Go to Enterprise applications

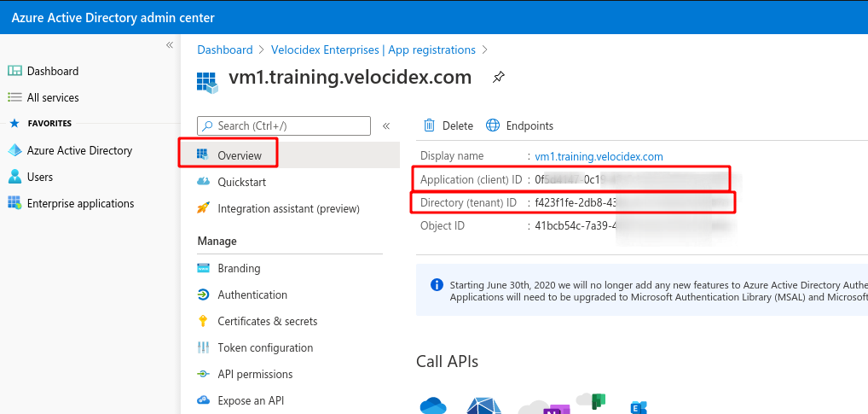80,203
